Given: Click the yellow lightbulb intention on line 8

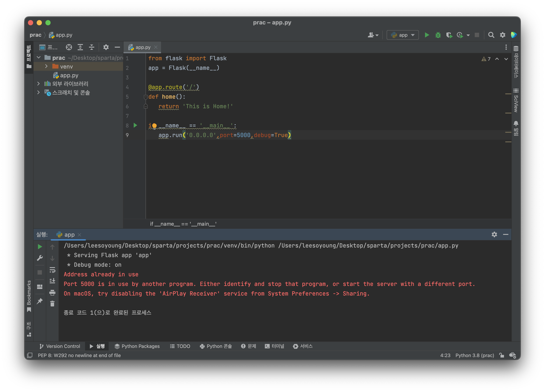Looking at the screenshot, I should tap(154, 126).
